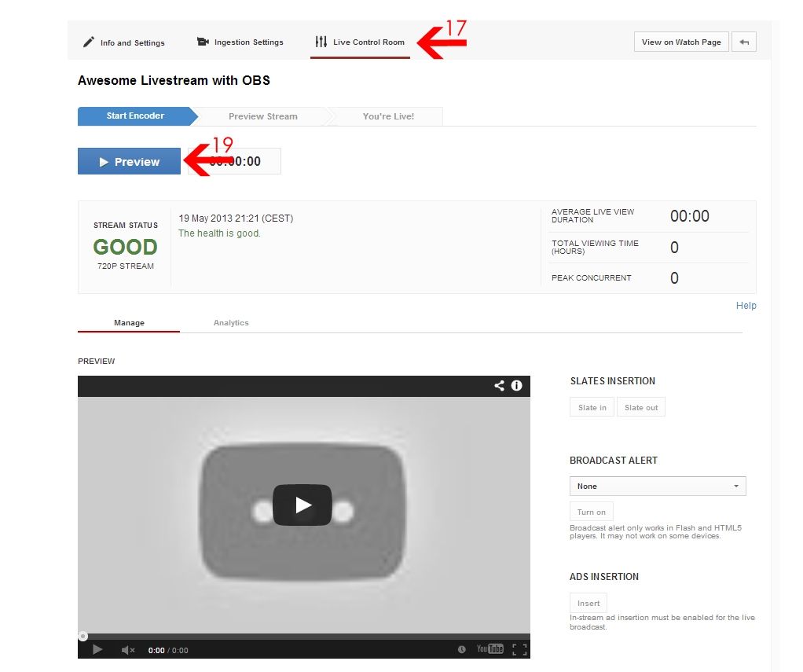Image resolution: width=803 pixels, height=672 pixels.
Task: Open the Broadcast Alert None dropdown
Action: [x=658, y=486]
